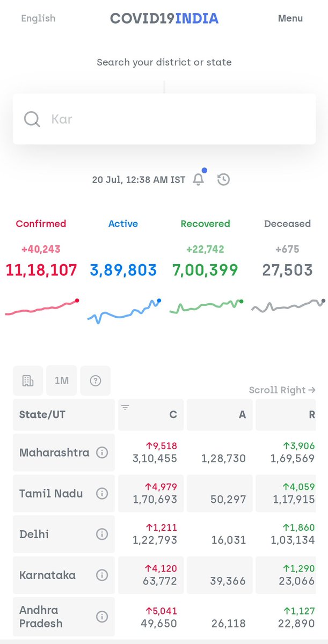
Task: Click the Confirmed sparkline chart
Action: tap(42, 308)
